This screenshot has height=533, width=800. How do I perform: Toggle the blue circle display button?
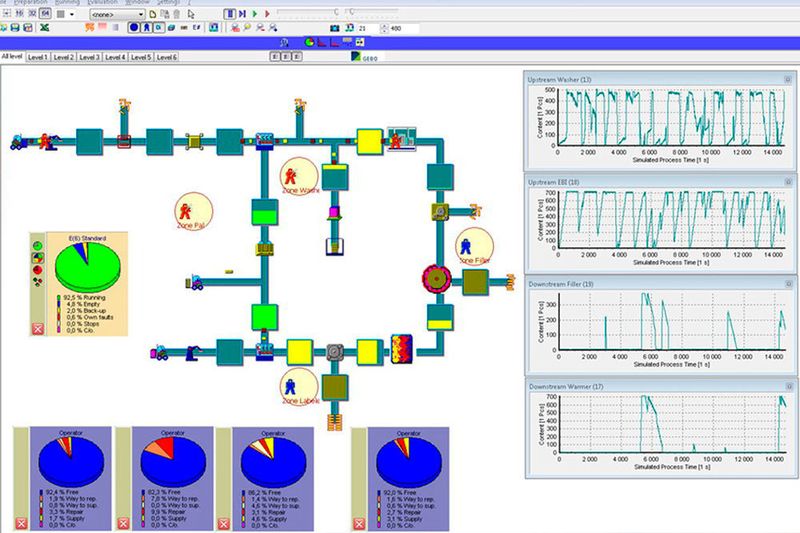coord(134,28)
